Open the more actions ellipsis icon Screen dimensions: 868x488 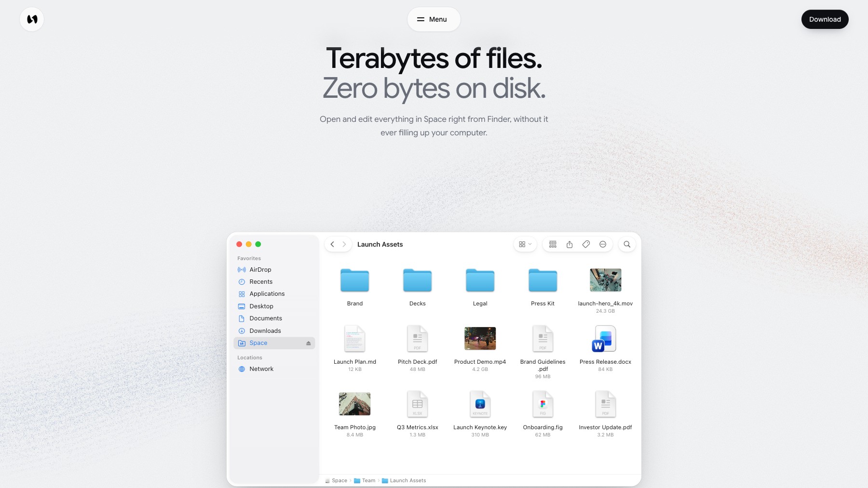click(x=603, y=244)
